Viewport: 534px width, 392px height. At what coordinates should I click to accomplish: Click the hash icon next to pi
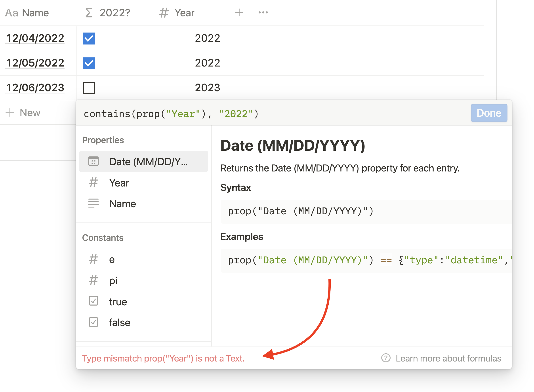[93, 280]
